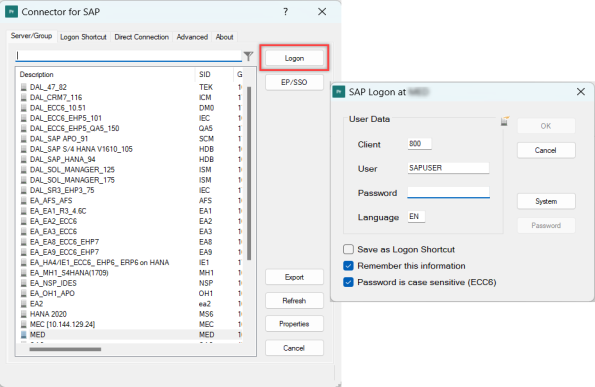The height and width of the screenshot is (387, 595).
Task: Click the EP/SSO button
Action: pyautogui.click(x=294, y=82)
